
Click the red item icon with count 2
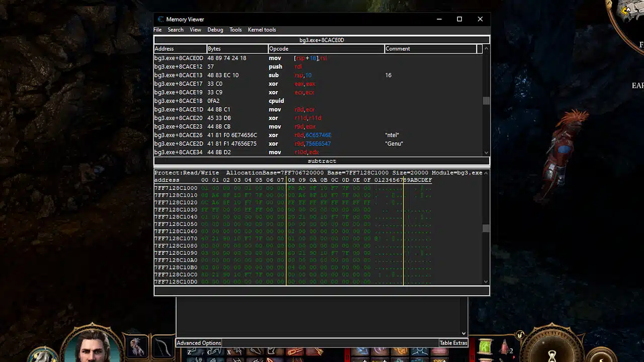(x=505, y=347)
